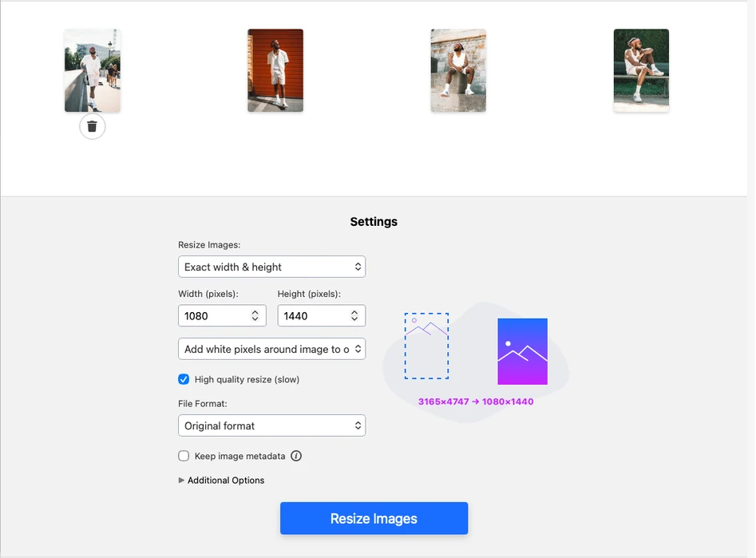This screenshot has width=756, height=558.
Task: Select the first thumbnail of man walking
Action: pyautogui.click(x=93, y=70)
